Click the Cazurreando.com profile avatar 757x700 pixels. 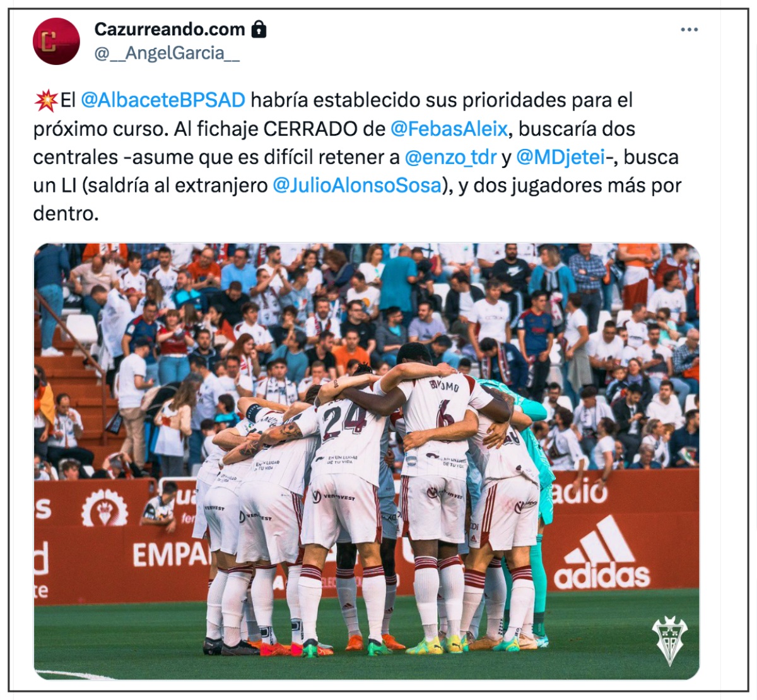tap(56, 41)
